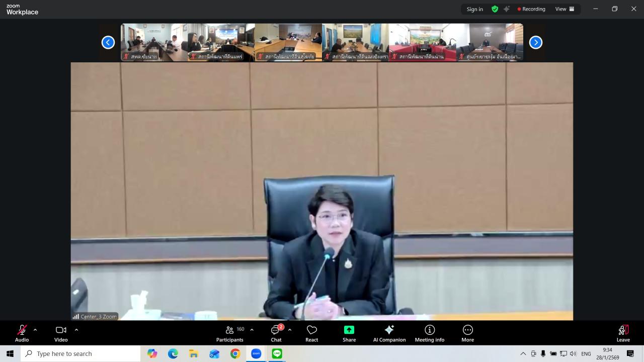
Task: Select the สถานีพัฒนาที่ดินแพร่ participant thumbnail
Action: coord(221,43)
